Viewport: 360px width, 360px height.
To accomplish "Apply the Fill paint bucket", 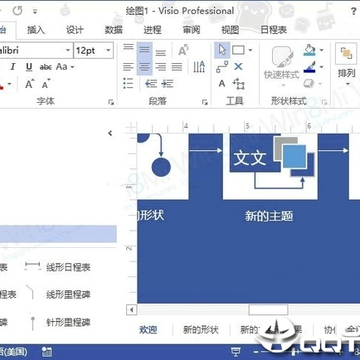I will pos(310,50).
